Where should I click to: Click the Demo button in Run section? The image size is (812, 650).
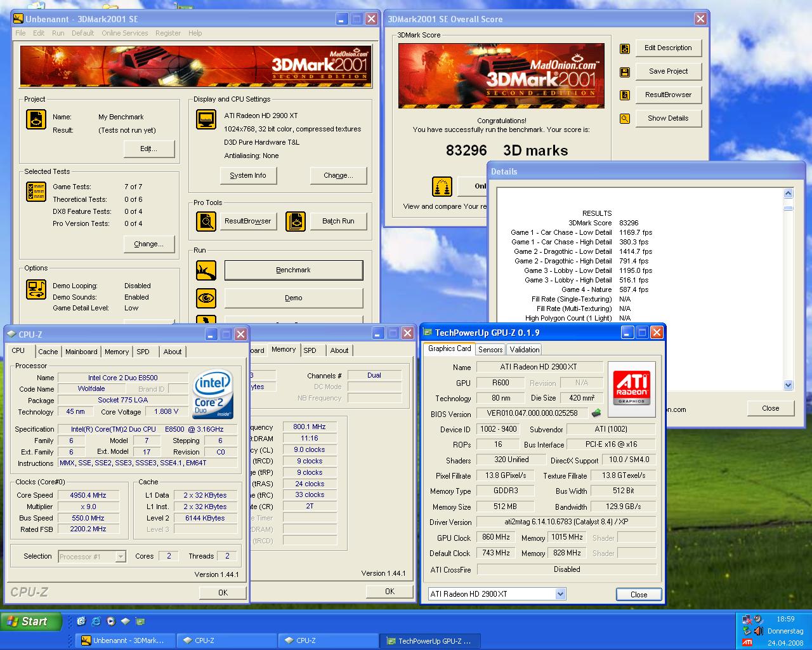[294, 298]
